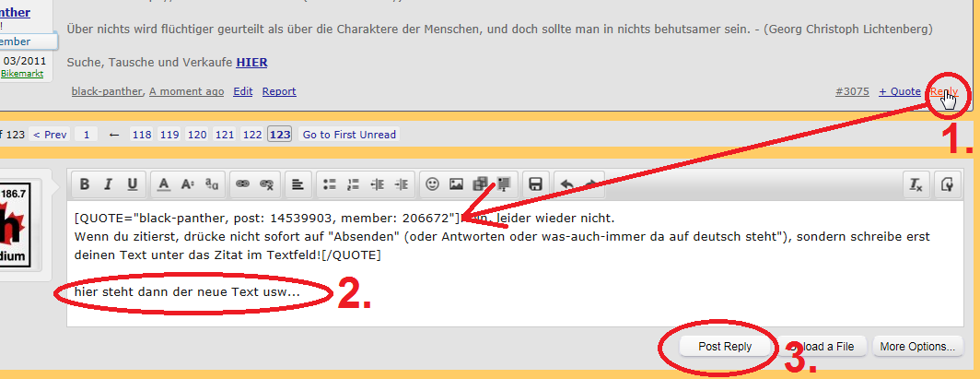This screenshot has height=379, width=980.
Task: Toggle bold formatting in editor toolbar
Action: tap(85, 184)
